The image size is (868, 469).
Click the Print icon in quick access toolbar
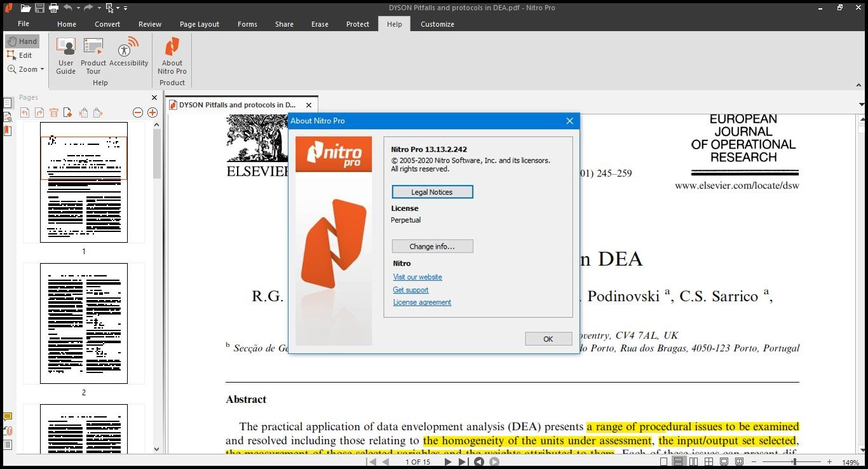tap(53, 8)
